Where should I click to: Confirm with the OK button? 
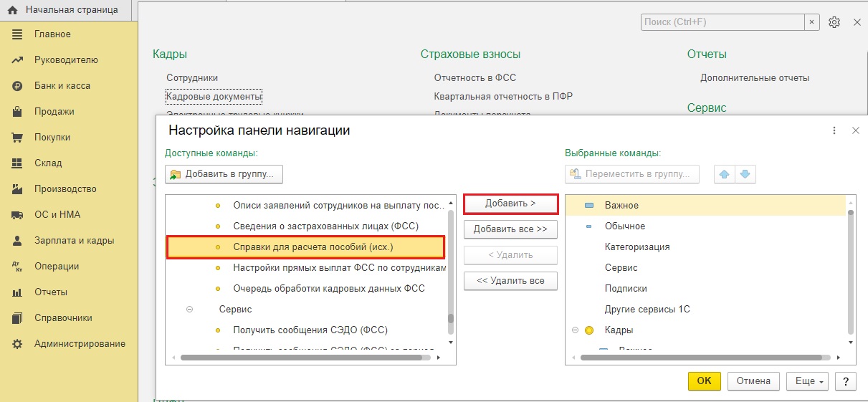pyautogui.click(x=704, y=381)
